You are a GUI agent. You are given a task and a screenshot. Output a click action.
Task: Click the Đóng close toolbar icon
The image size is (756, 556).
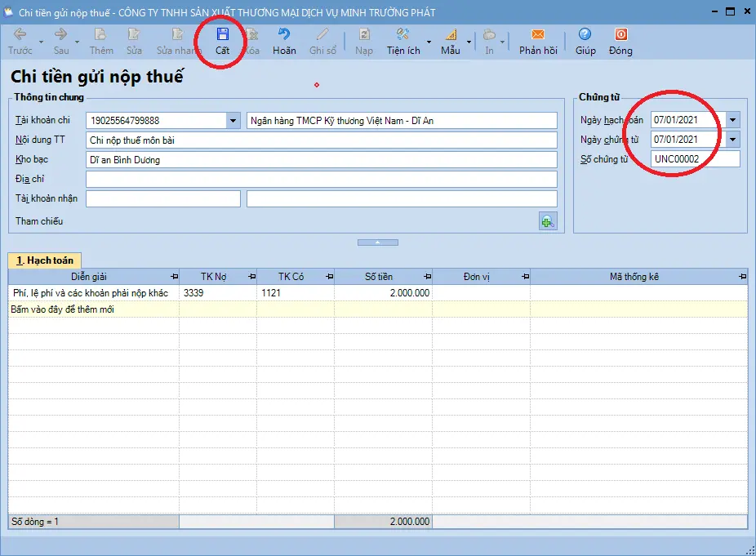click(x=620, y=34)
